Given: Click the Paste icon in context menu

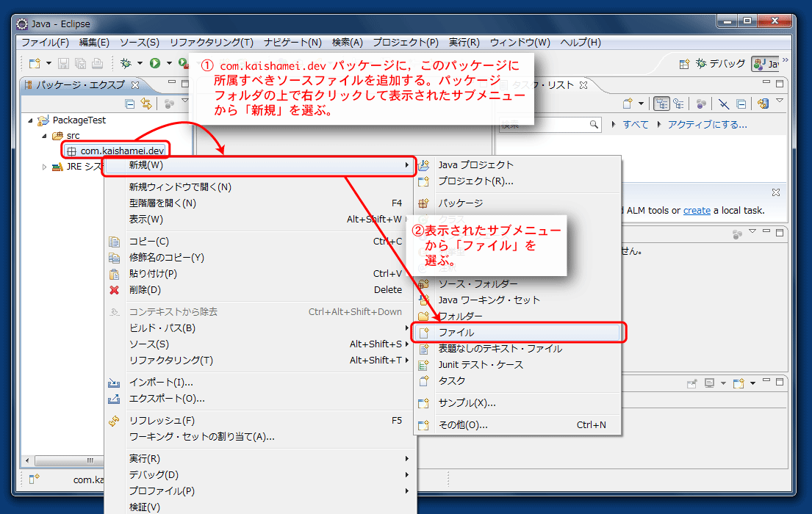Looking at the screenshot, I should (115, 274).
